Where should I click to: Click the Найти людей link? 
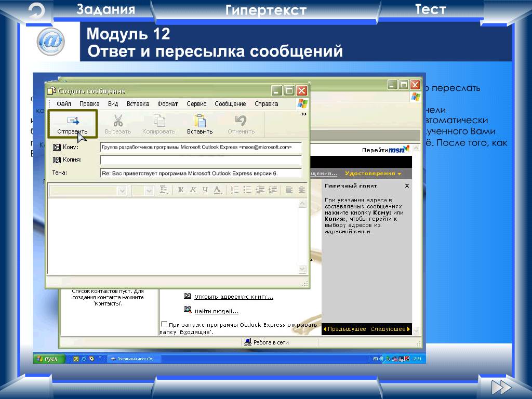tap(217, 311)
